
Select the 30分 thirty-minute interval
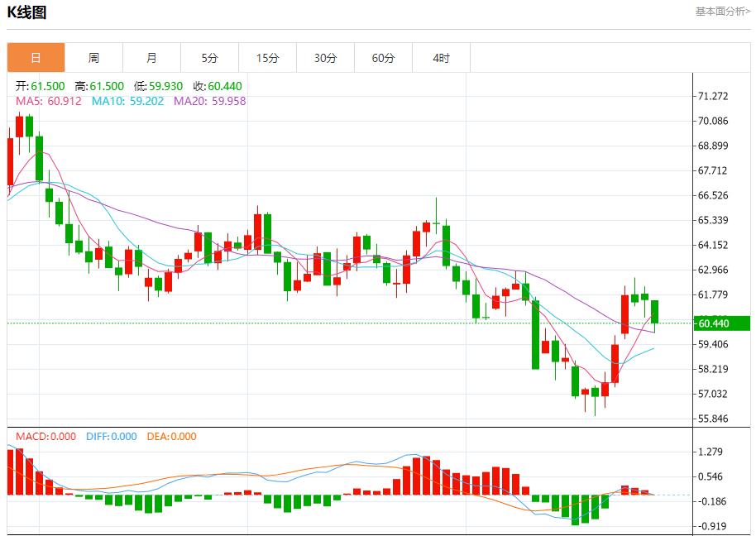(326, 57)
